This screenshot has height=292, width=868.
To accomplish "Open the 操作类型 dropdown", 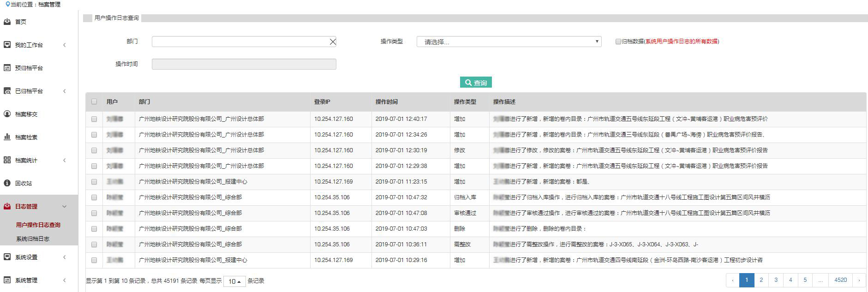I will pos(509,42).
